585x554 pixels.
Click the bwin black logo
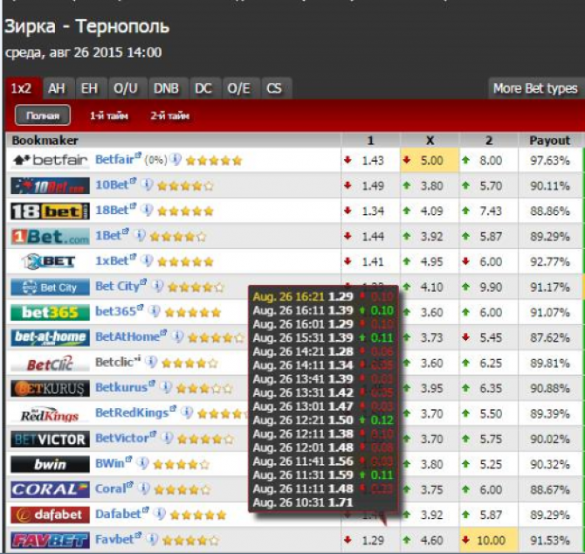click(x=50, y=464)
